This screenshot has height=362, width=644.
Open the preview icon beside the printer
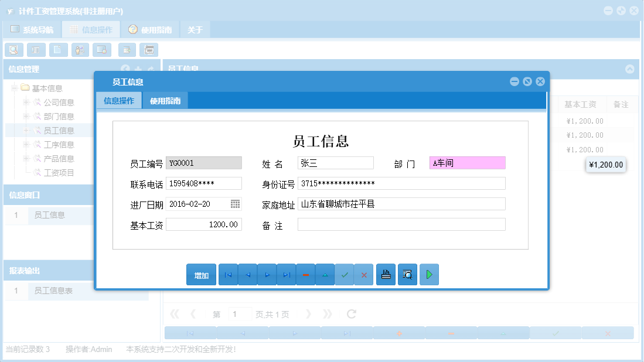click(407, 274)
